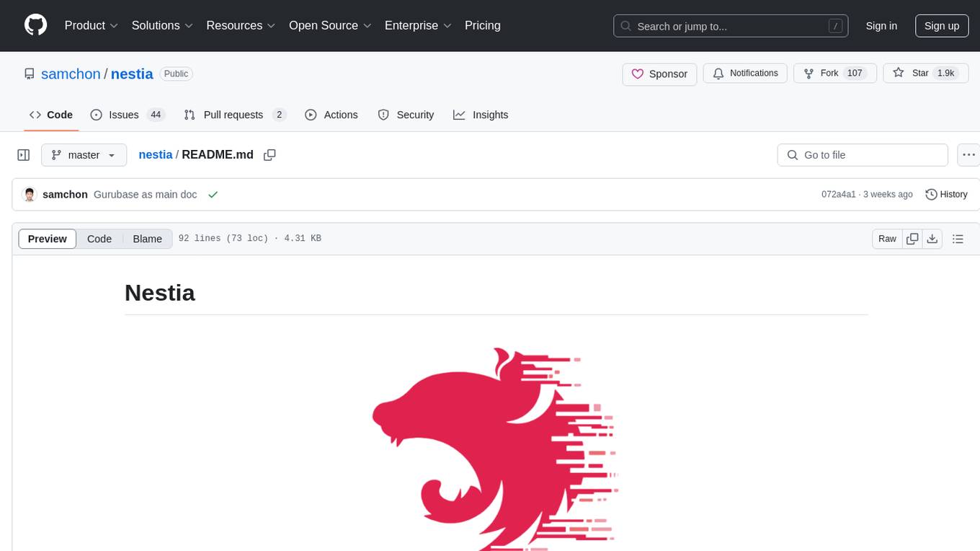This screenshot has height=551, width=980.
Task: Show the commit checks status checkmark
Action: 213,195
